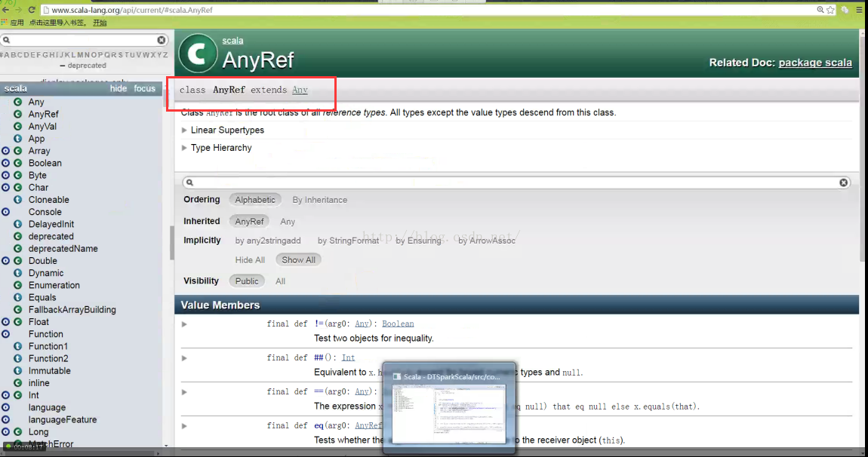Viewport: 868px width, 457px height.
Task: Click the trait icon beside App
Action: 17,138
